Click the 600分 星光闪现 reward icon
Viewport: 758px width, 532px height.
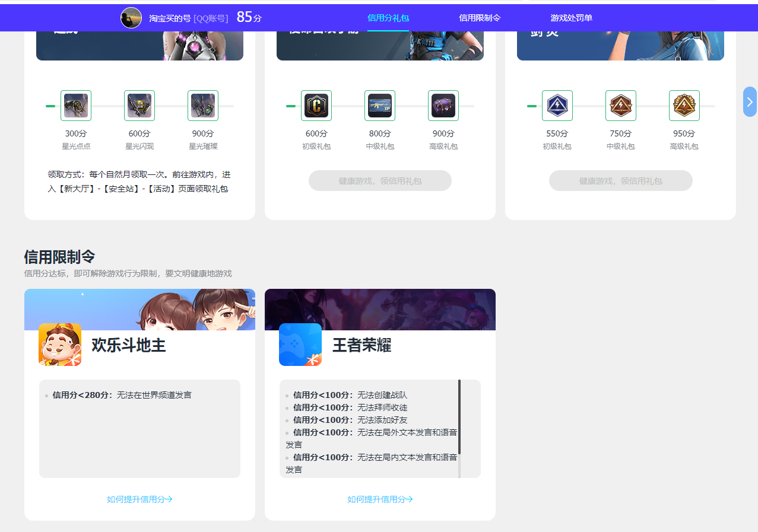(x=139, y=106)
